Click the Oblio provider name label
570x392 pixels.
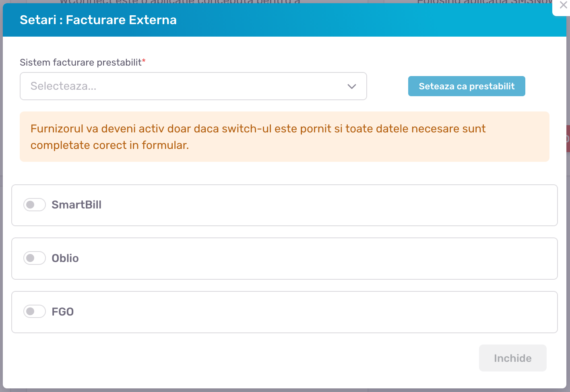pyautogui.click(x=65, y=258)
